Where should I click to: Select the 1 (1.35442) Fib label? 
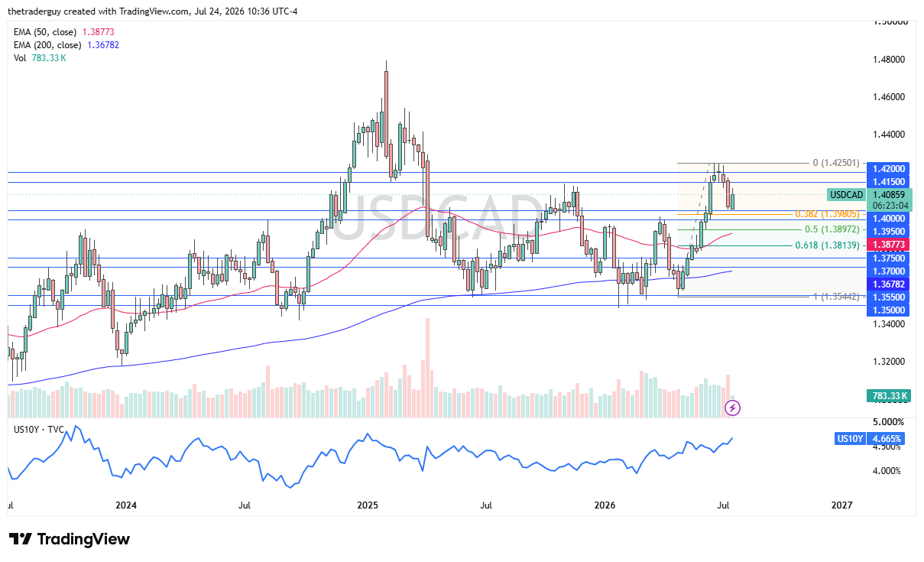[836, 295]
